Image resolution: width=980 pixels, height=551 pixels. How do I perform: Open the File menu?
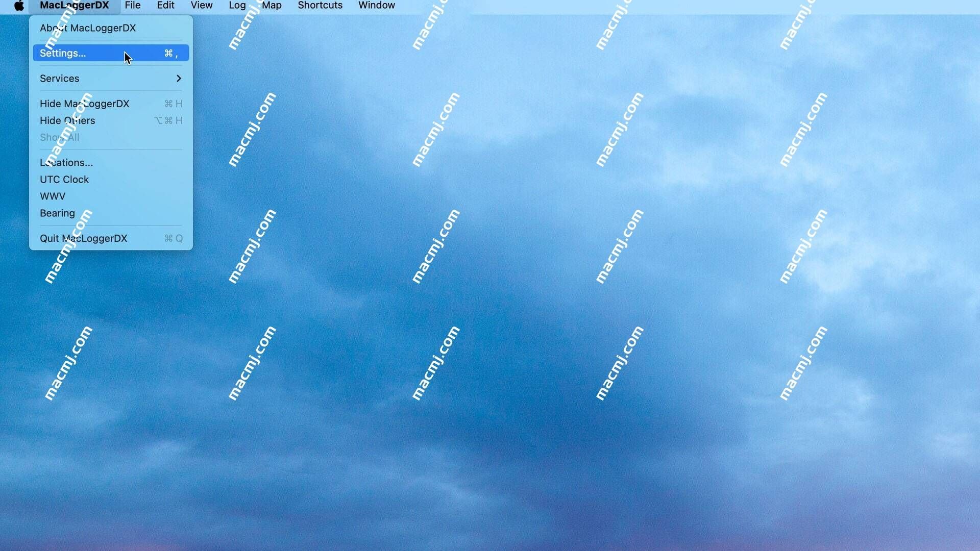tap(133, 6)
